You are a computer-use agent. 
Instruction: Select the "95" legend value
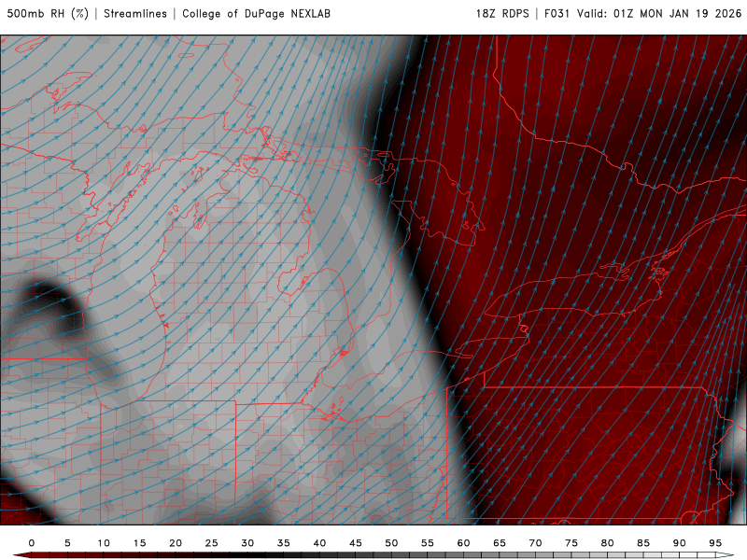(715, 543)
